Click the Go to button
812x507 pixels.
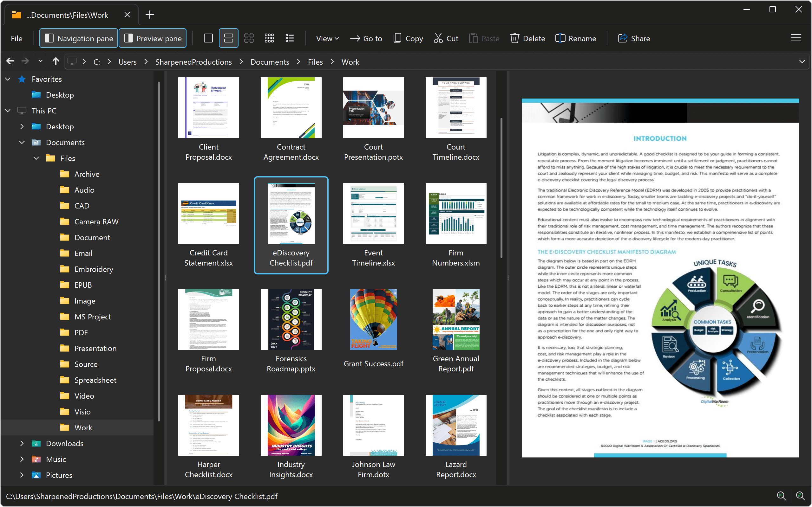tap(366, 38)
